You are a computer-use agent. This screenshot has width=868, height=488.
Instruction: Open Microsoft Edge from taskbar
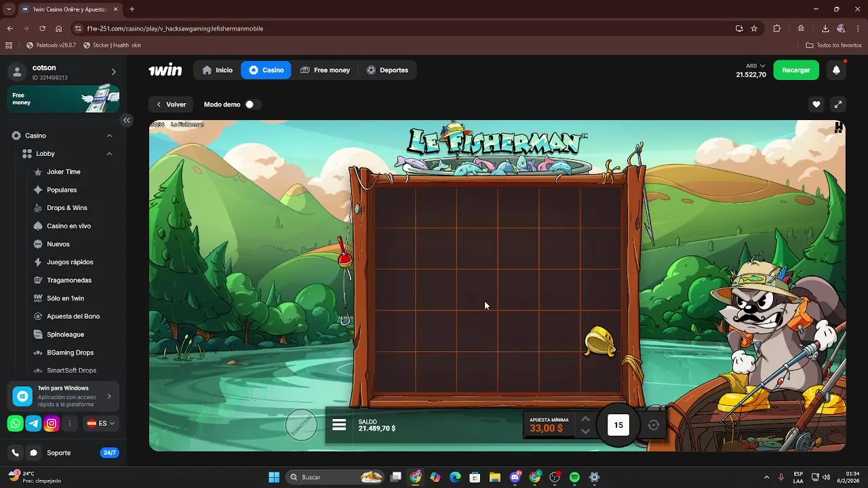tap(455, 477)
